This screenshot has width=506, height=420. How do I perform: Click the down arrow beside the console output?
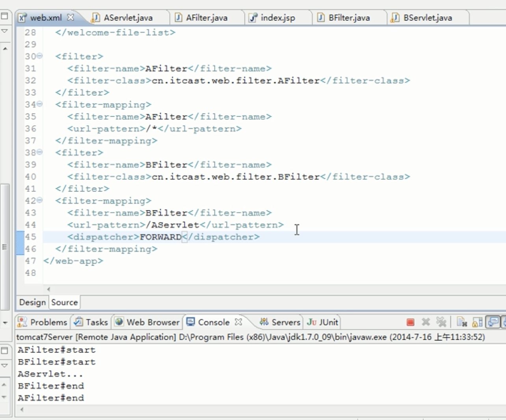(x=4, y=397)
